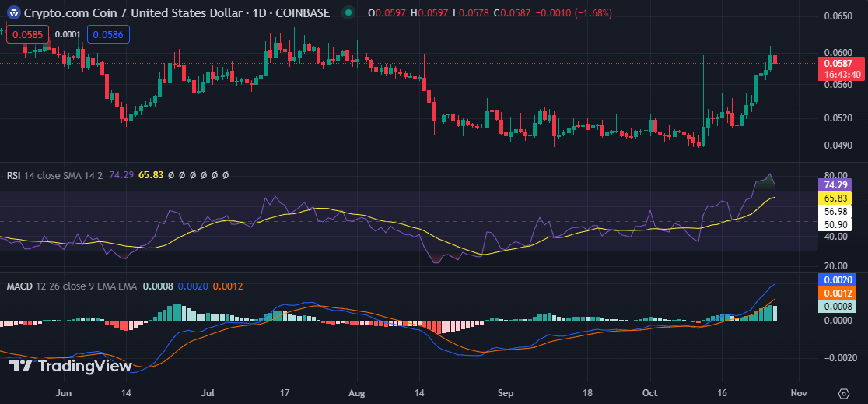Screen dimensions: 868x404
Task: Click the blue buy price 0.0586 box
Action: [x=108, y=34]
